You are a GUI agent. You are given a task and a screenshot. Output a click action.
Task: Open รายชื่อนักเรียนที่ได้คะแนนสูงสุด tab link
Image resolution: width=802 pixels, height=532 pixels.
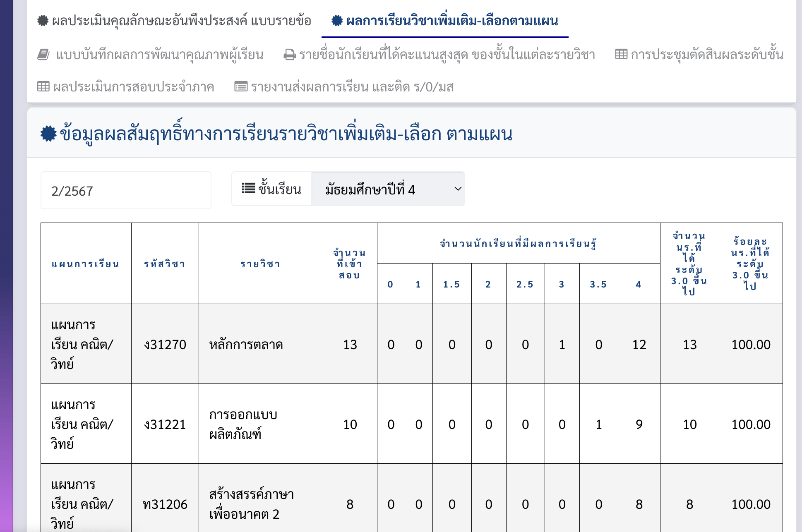point(447,55)
